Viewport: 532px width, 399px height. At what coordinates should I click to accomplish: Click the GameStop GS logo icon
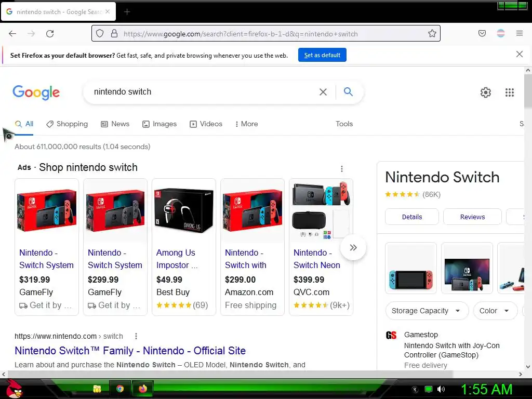(x=391, y=335)
